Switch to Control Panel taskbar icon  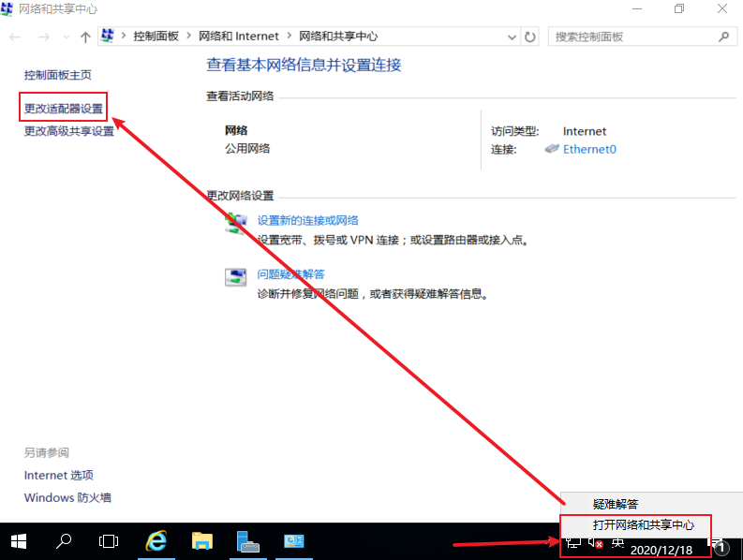coord(294,541)
